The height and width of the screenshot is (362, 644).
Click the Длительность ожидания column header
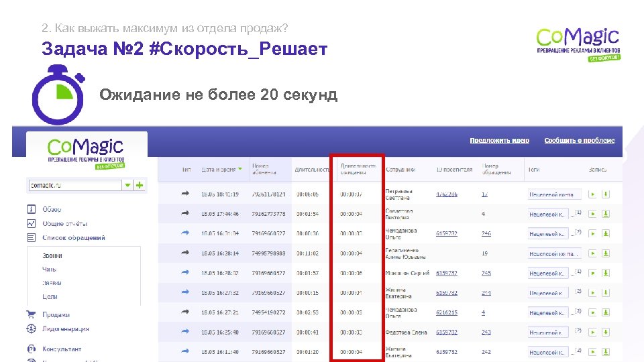[358, 169]
